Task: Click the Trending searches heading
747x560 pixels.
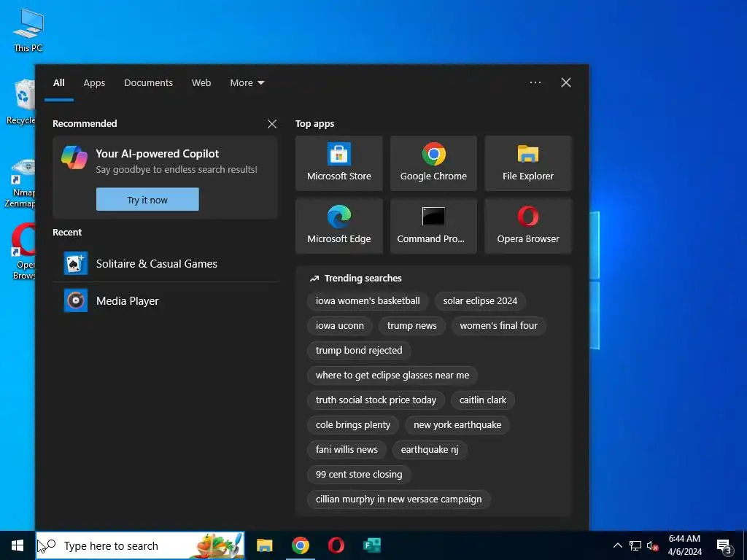Action: pos(363,279)
